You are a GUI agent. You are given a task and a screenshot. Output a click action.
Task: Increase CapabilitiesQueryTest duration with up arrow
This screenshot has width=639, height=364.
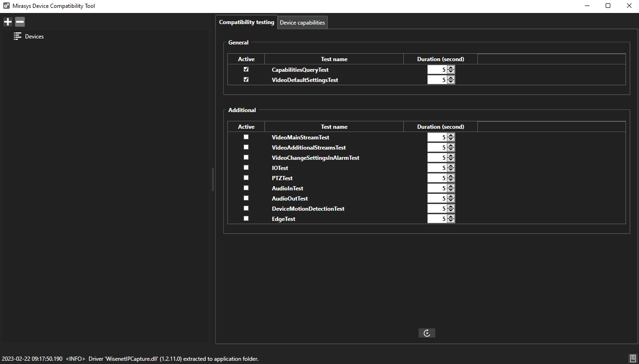451,68
